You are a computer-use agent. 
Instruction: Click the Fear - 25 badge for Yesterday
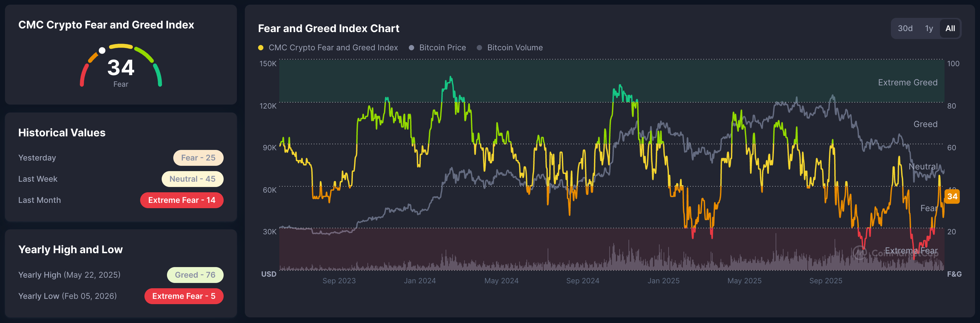pos(198,158)
